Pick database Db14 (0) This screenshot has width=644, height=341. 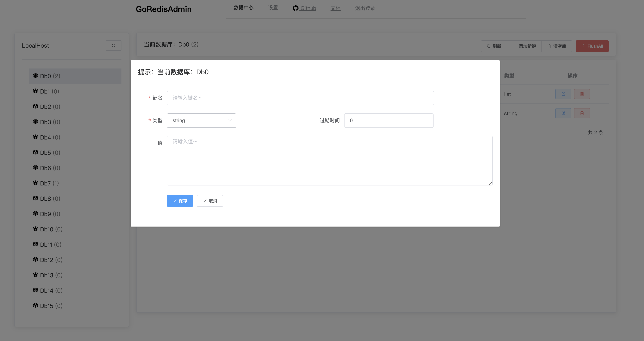pyautogui.click(x=75, y=290)
